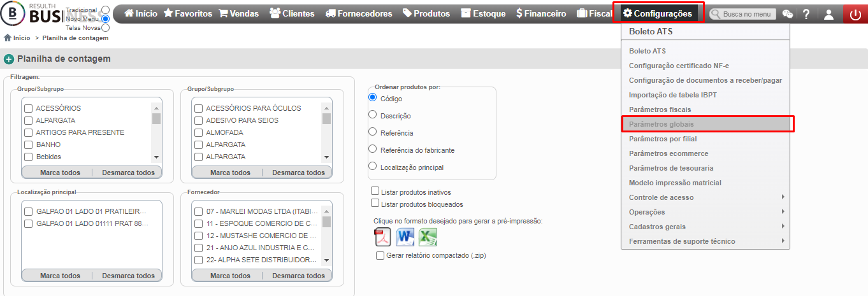Expand the Controle de acesso submenu
Viewport: 868px width, 296px height.
click(705, 197)
